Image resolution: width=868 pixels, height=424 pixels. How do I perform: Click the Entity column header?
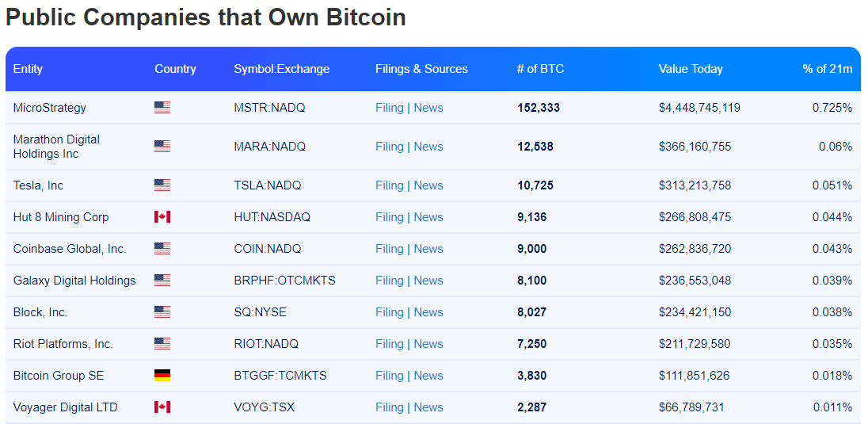tap(28, 69)
